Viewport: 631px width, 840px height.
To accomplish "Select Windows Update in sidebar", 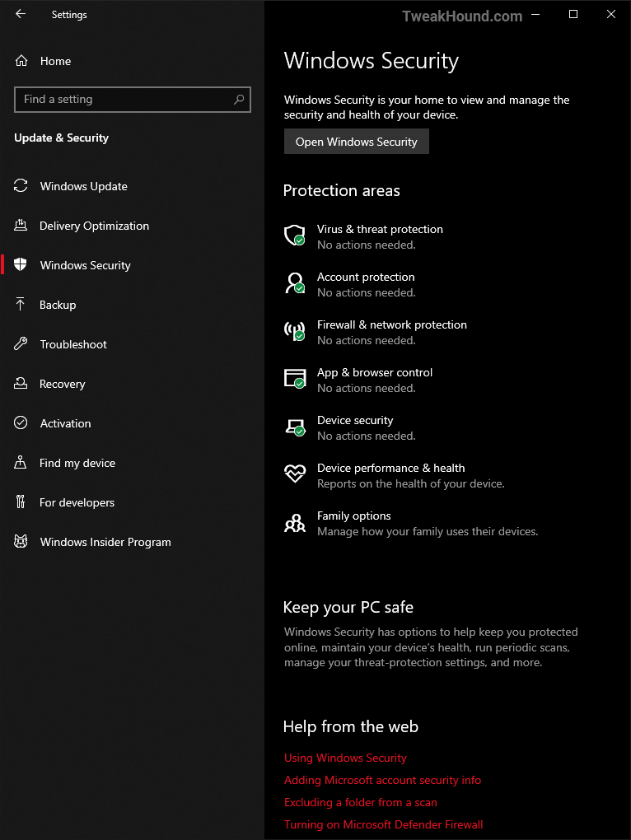I will coord(83,186).
